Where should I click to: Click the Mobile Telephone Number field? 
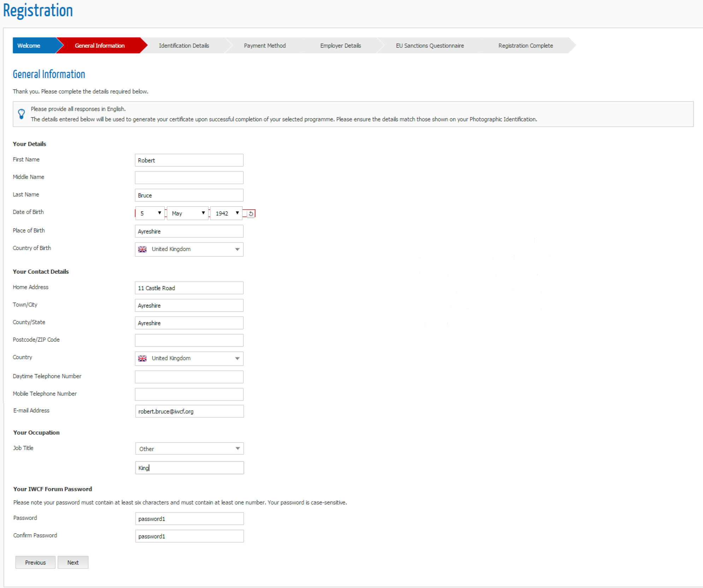pyautogui.click(x=189, y=394)
